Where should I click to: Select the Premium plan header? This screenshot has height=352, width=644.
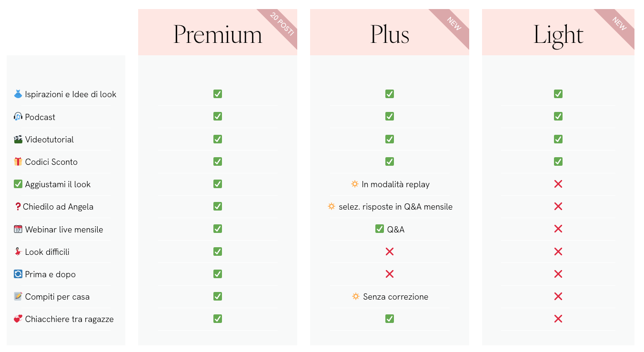218,34
